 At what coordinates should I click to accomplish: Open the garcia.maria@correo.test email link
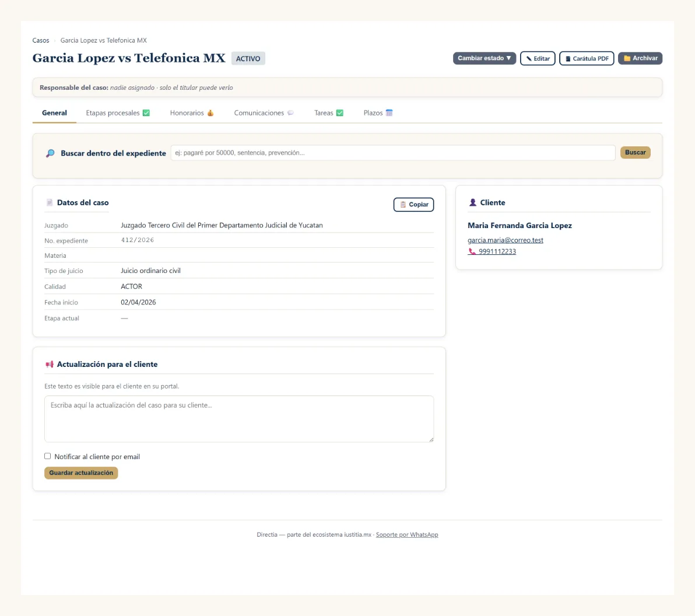[506, 240]
